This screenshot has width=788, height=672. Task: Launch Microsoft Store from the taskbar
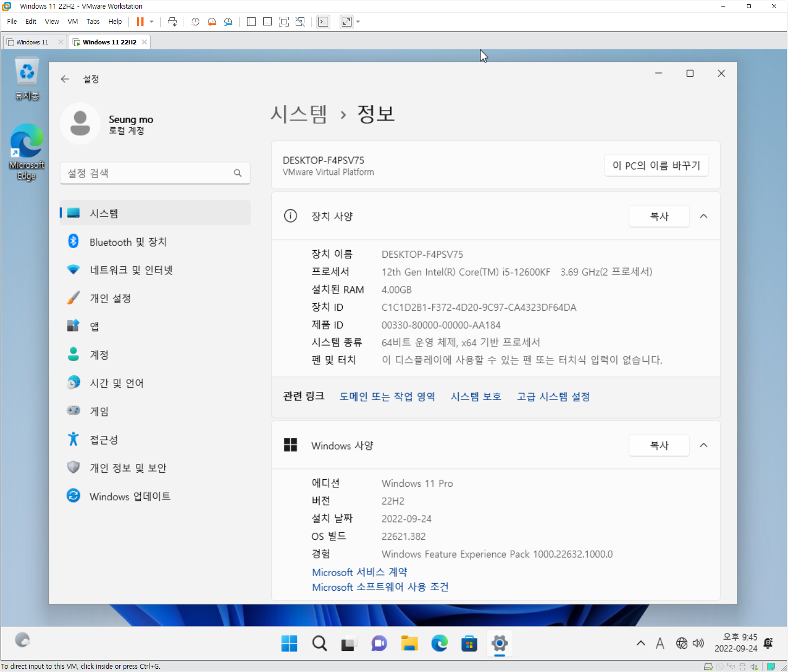click(x=469, y=643)
